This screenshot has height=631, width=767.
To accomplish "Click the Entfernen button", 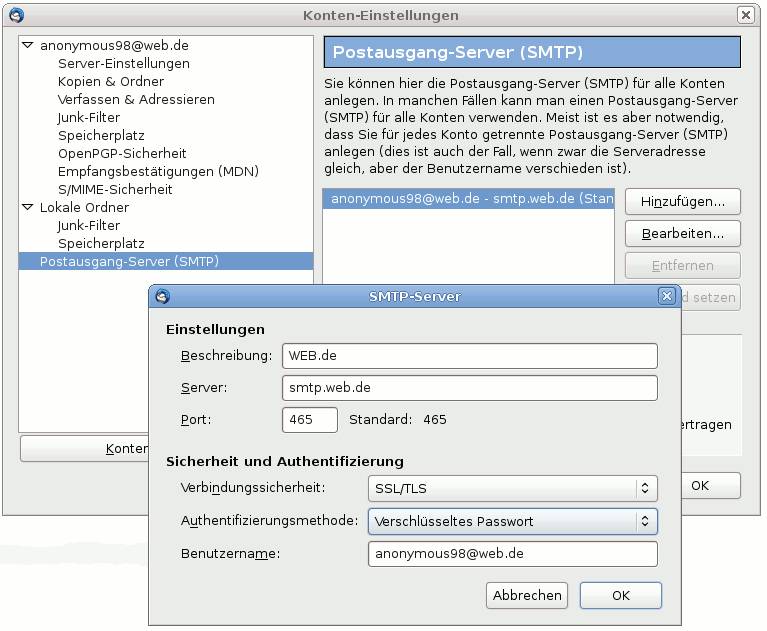I will click(x=682, y=266).
